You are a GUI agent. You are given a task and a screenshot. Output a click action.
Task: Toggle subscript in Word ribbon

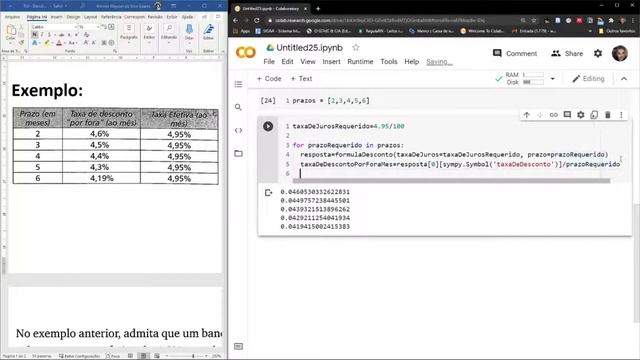(x=69, y=35)
